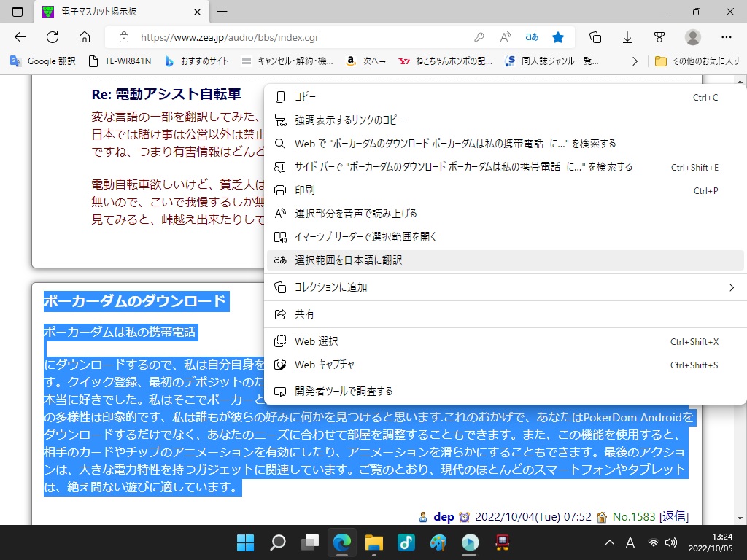Screen dimensions: 747x560
Task: Open the media player app on the taskbar
Action: coord(470,542)
